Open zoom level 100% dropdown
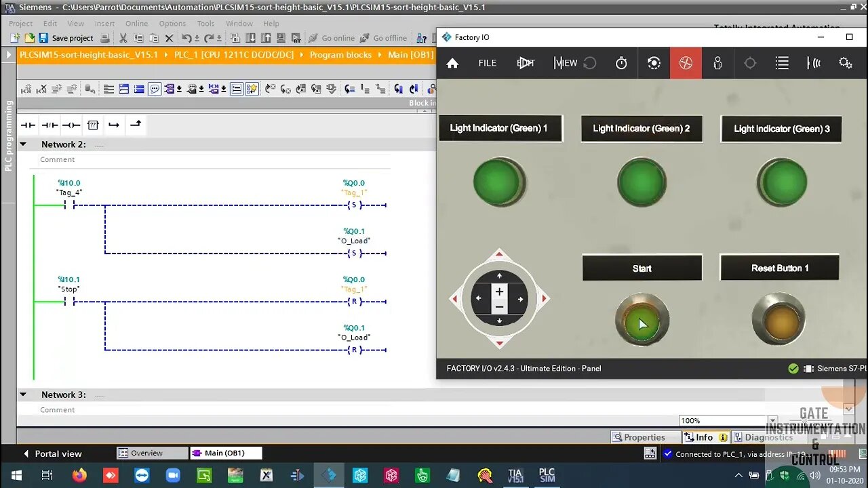The height and width of the screenshot is (488, 868). coord(772,420)
